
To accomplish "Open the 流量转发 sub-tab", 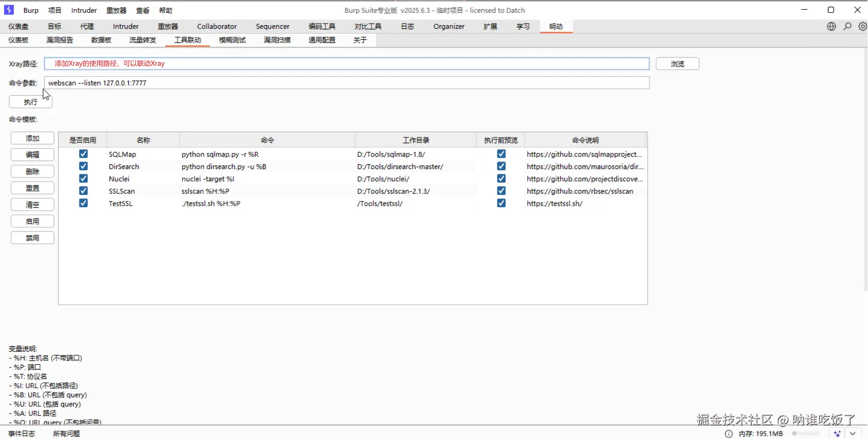I will pos(143,40).
